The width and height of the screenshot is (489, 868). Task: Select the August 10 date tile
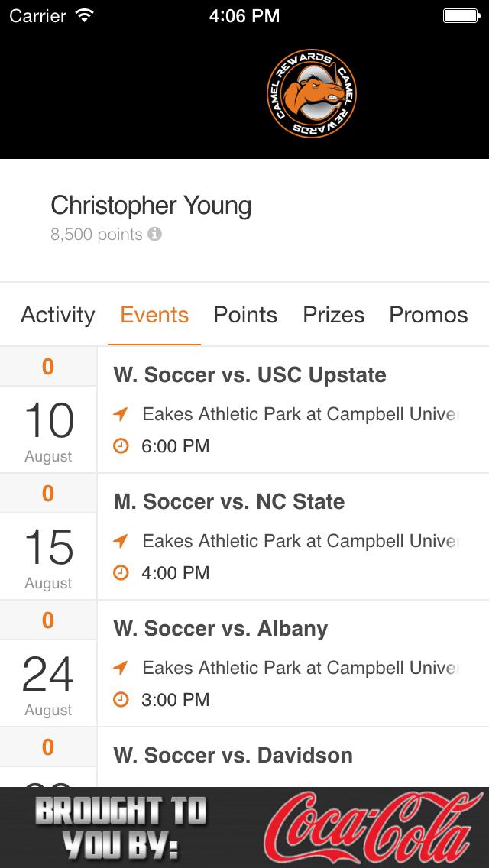(48, 428)
